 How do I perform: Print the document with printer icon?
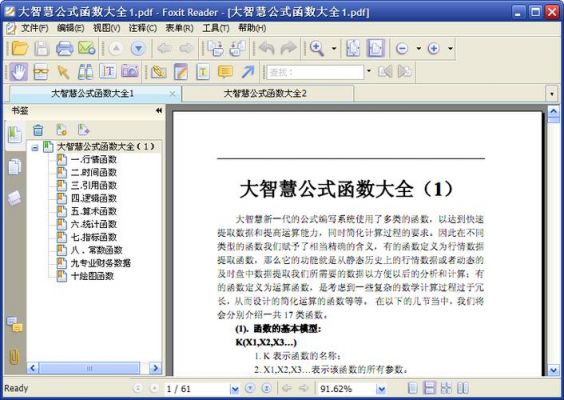click(x=64, y=48)
